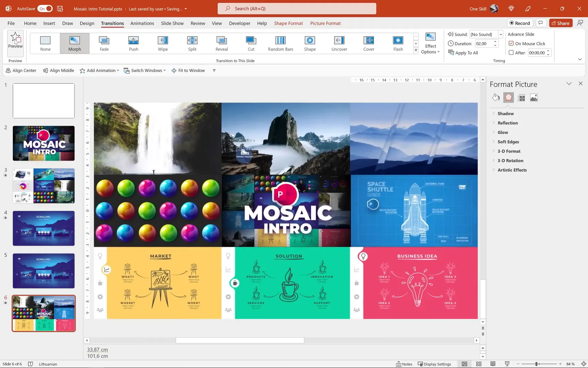Apply the Split transition
The image size is (588, 368).
tap(192, 43)
